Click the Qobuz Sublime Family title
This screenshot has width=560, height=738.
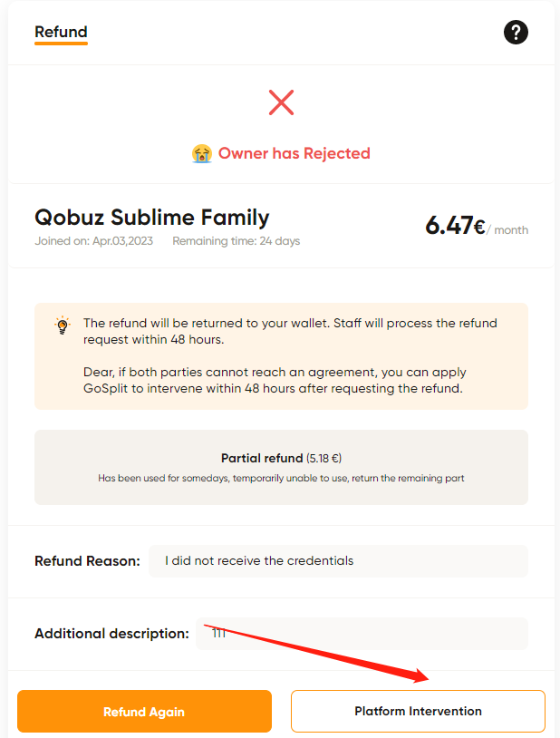(x=152, y=218)
